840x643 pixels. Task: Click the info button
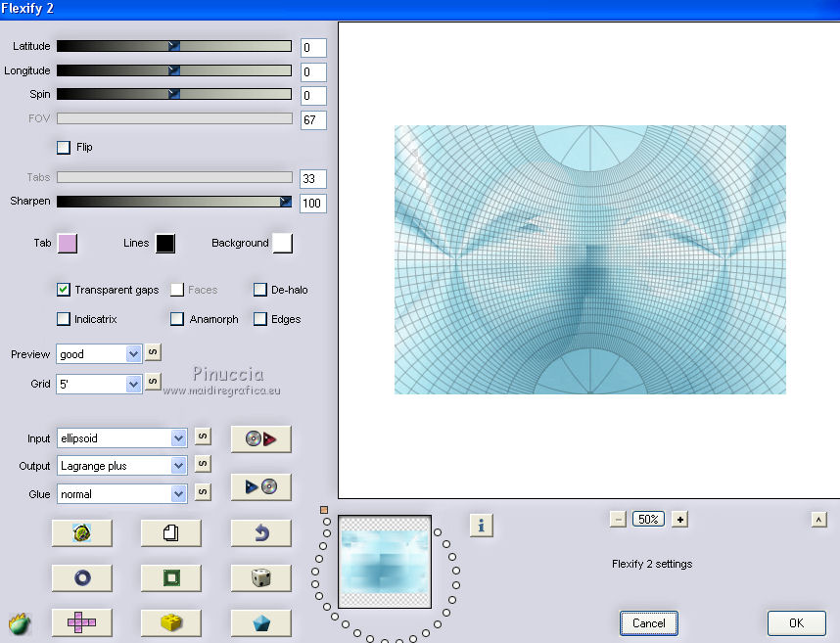pyautogui.click(x=481, y=526)
